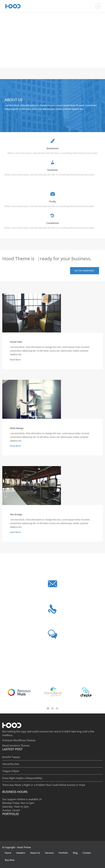Viewport: 105px width, 868px height.
Task: Open the hamburger menu icon in header
Action: point(98,6)
